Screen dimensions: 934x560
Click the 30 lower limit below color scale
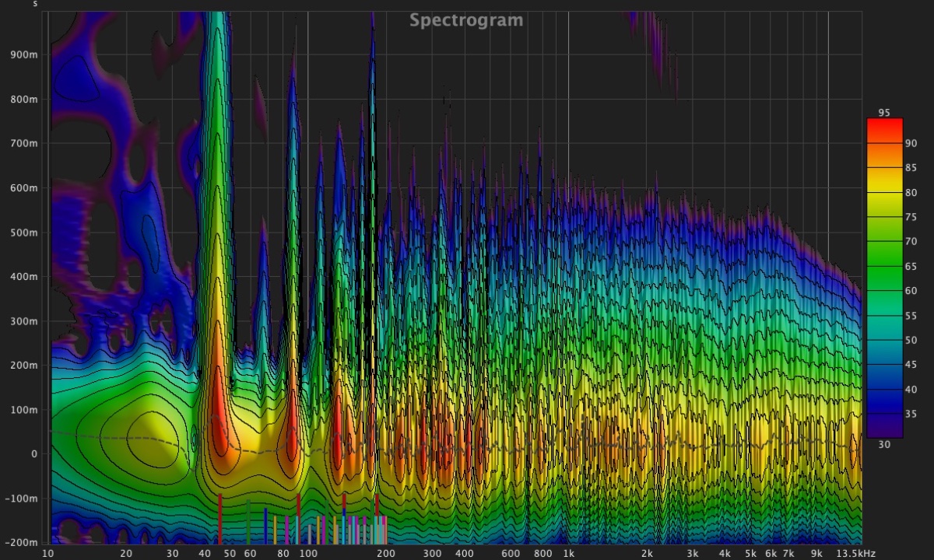884,444
